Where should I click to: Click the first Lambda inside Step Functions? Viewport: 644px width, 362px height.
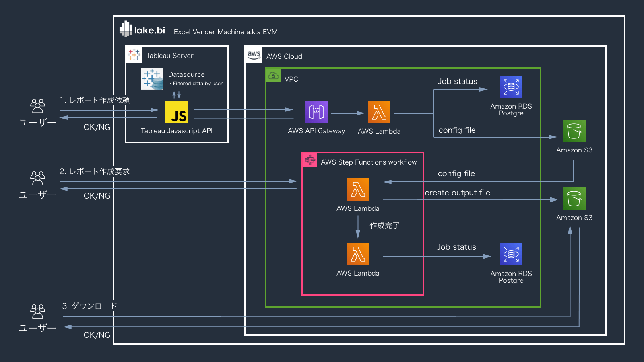[358, 189]
